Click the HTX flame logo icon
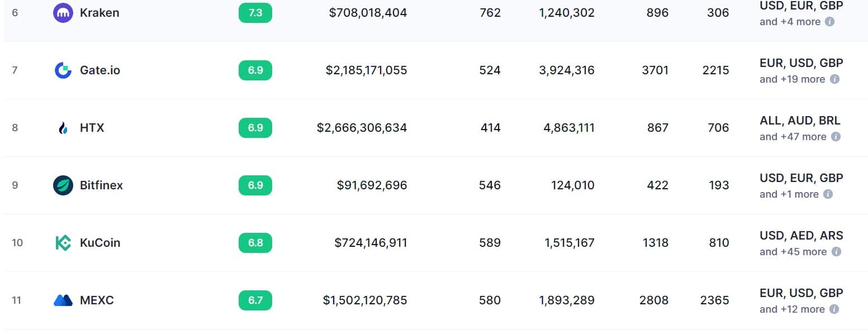The height and width of the screenshot is (330, 868). coord(63,128)
